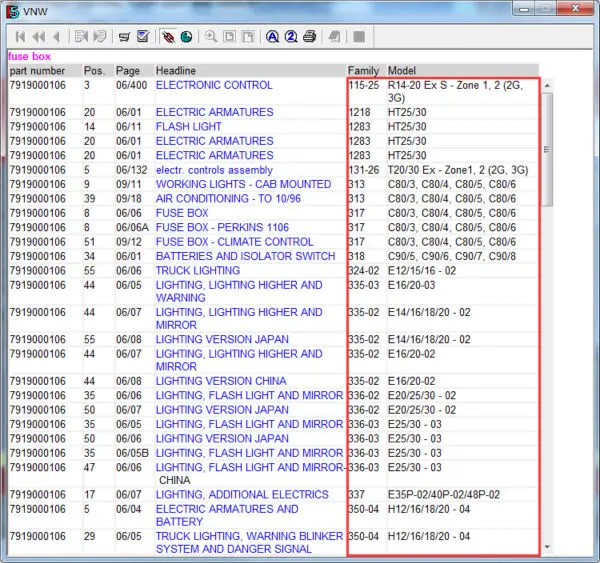Image resolution: width=600 pixels, height=563 pixels.
Task: Open WORKING LIGHTS - CAB MOUNTED link
Action: point(243,184)
